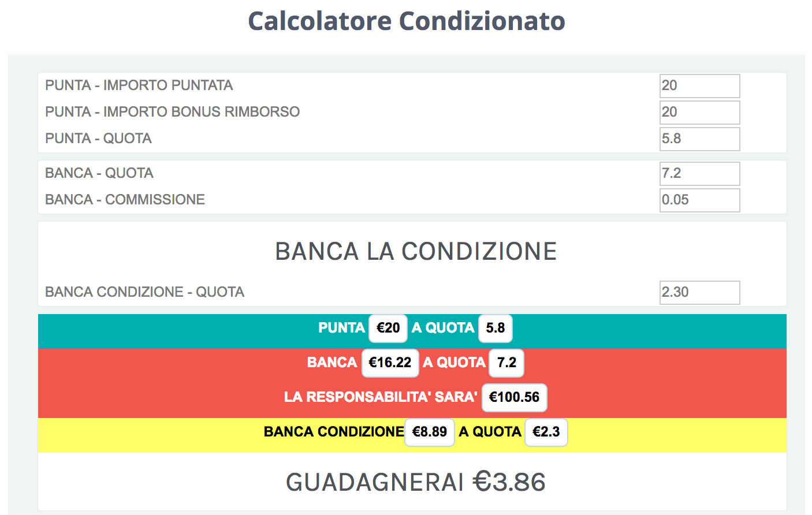Screen dimensions: 812x515
Task: Click the 5.8 quota badge in teal row
Action: click(495, 328)
